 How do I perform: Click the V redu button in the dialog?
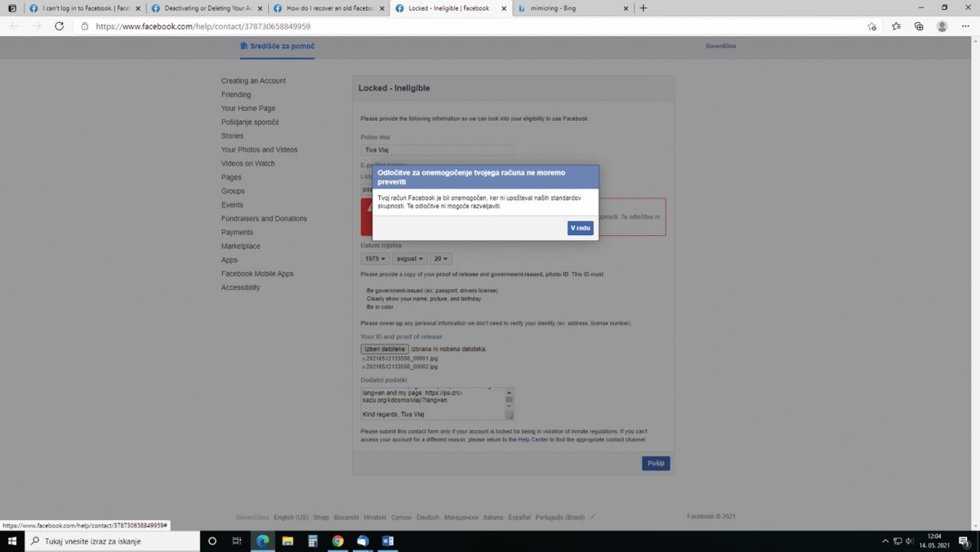[x=580, y=228]
